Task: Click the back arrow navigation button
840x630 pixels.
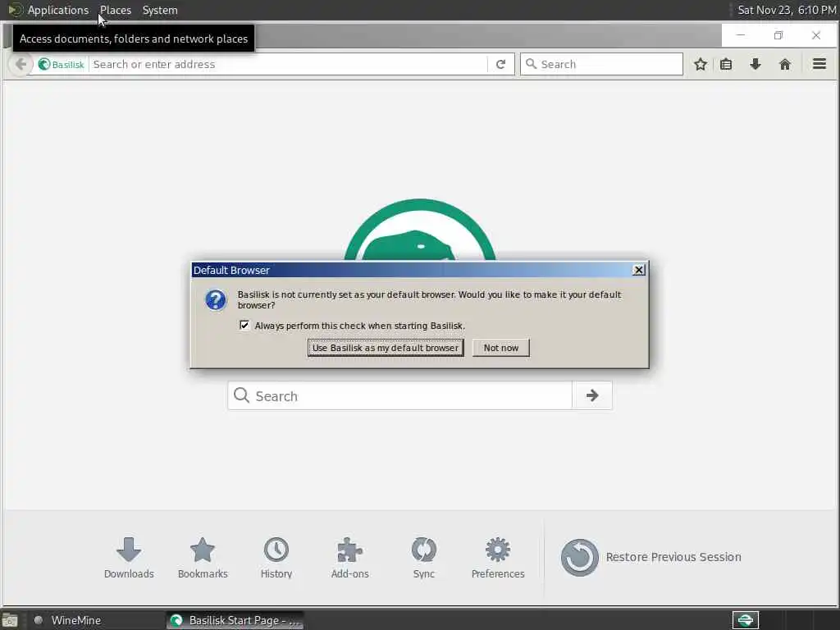Action: (21, 64)
